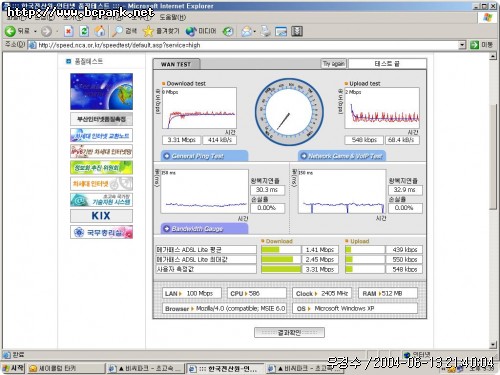Open the green 정보화 추진 위원회 banner
This screenshot has height=375, width=500.
click(x=101, y=168)
